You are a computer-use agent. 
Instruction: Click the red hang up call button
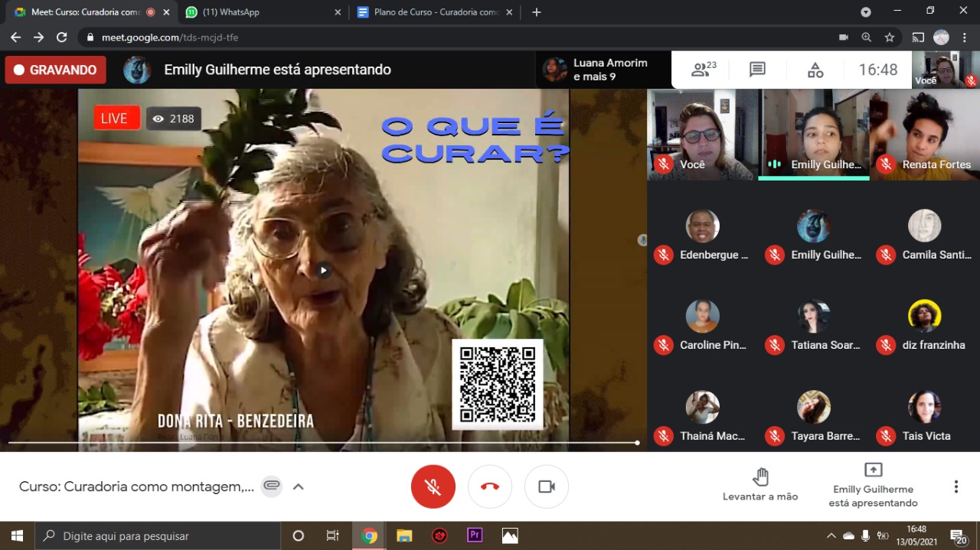click(489, 487)
